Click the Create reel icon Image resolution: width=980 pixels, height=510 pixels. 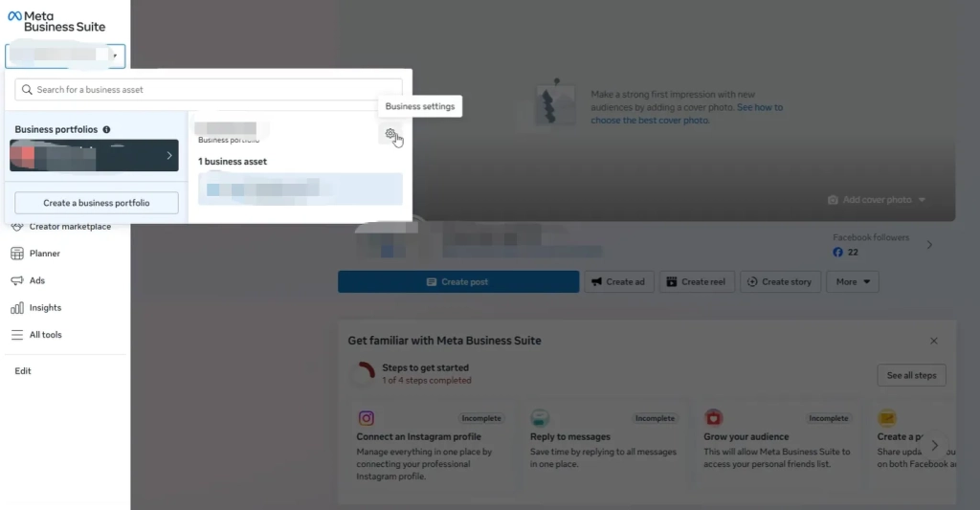point(672,282)
